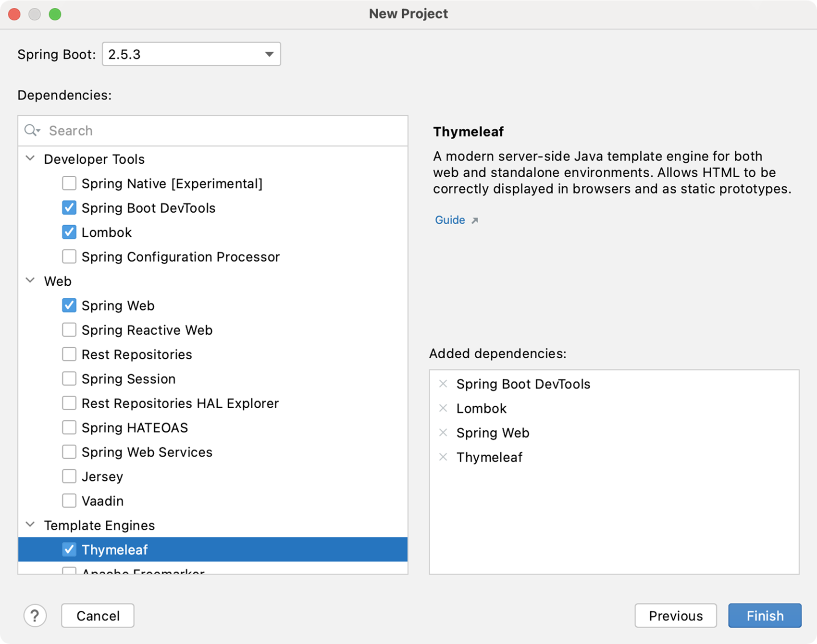Select the Thymeleaf row in the tree
Screen dimensions: 817x644
[x=213, y=550]
